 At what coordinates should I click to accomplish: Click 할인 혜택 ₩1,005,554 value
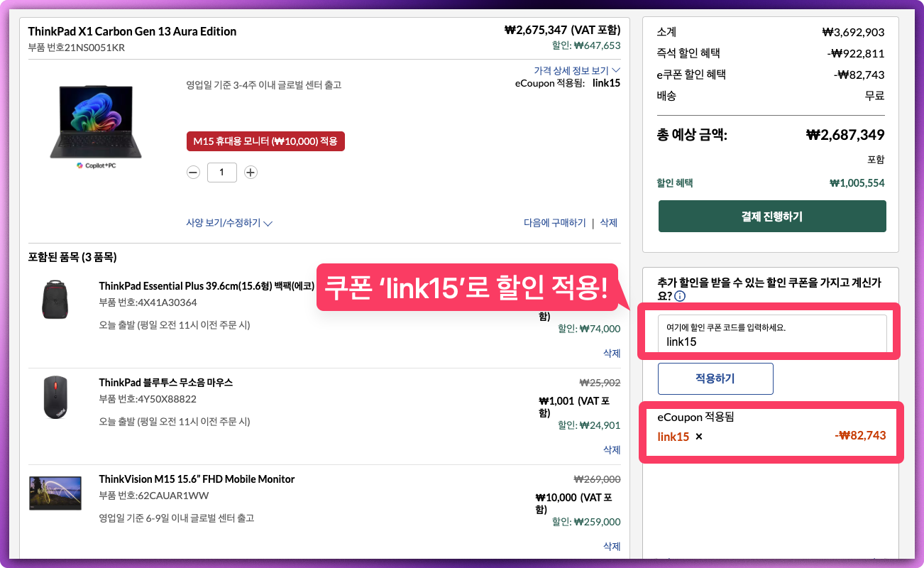pos(857,183)
